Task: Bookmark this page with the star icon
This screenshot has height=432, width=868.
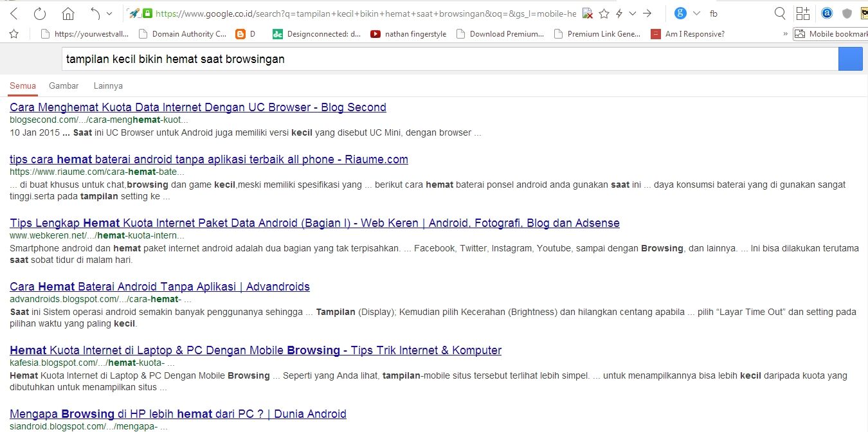Action: (604, 14)
